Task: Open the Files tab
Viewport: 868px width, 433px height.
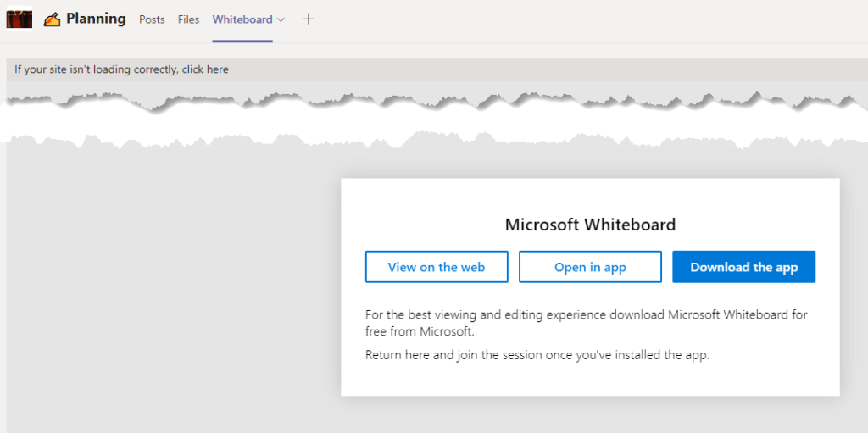Action: click(188, 19)
